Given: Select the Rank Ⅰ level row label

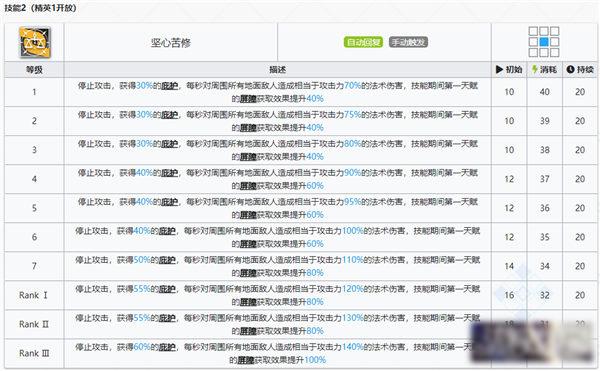Looking at the screenshot, I should point(34,295).
